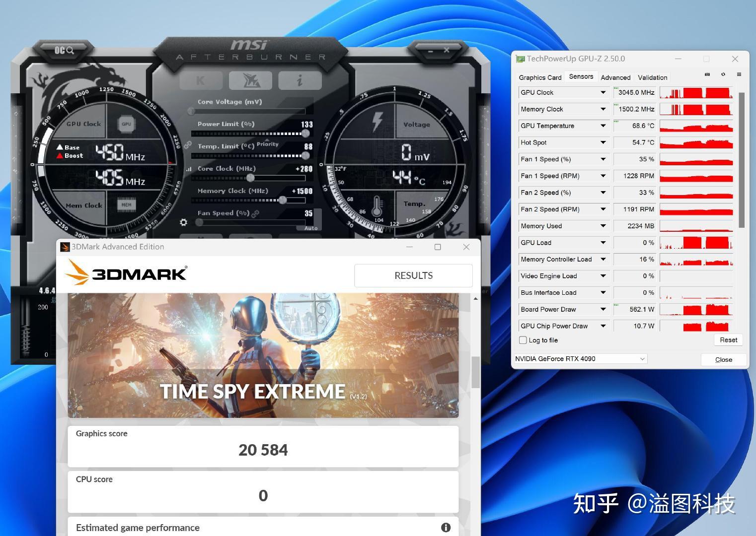Launch Kombustor with the K button

[201, 80]
